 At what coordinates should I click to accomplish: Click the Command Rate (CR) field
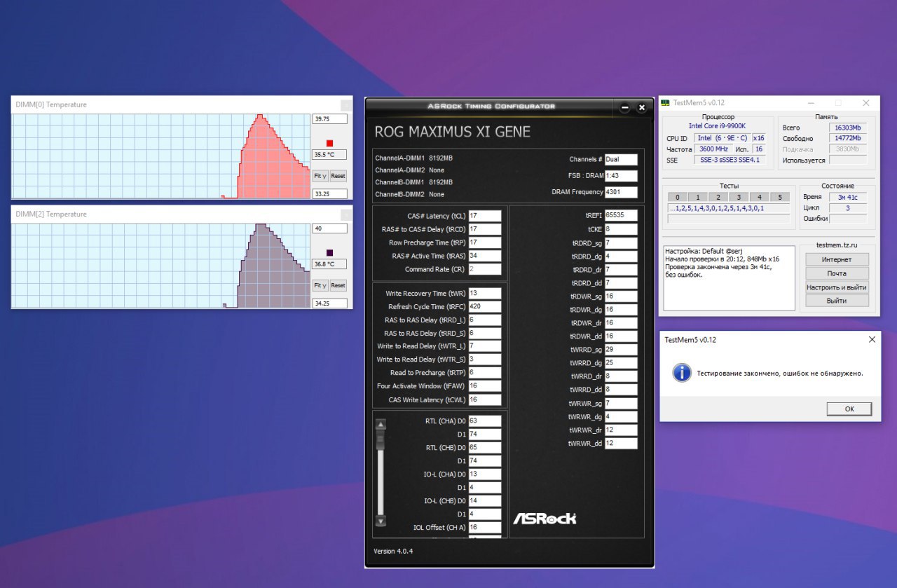tap(485, 269)
